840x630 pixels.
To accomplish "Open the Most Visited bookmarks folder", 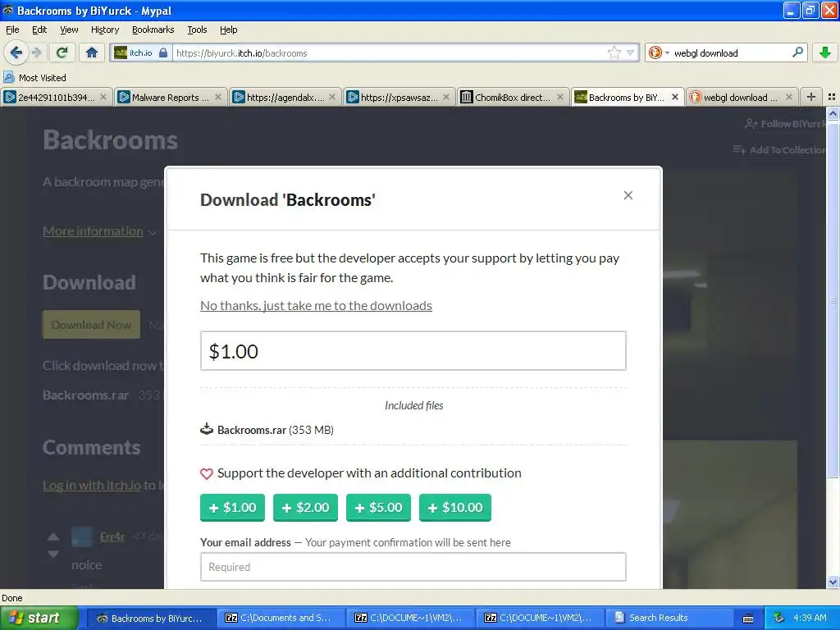I will pyautogui.click(x=35, y=78).
